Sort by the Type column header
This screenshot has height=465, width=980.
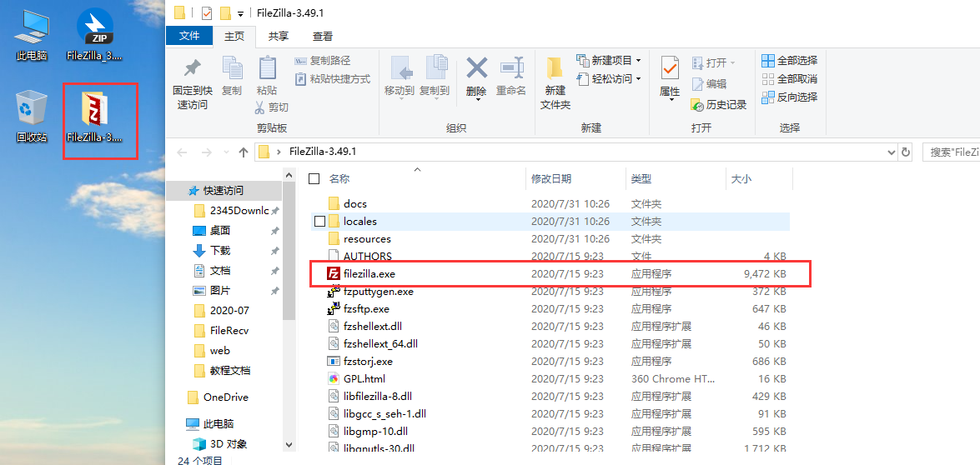coord(641,179)
